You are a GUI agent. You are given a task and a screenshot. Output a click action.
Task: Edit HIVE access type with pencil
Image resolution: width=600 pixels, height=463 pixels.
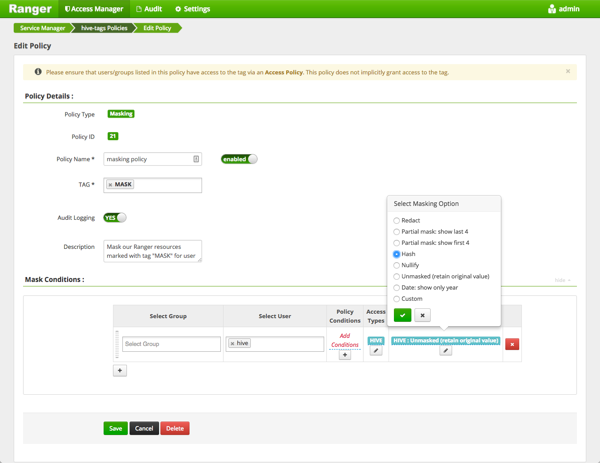tap(376, 350)
